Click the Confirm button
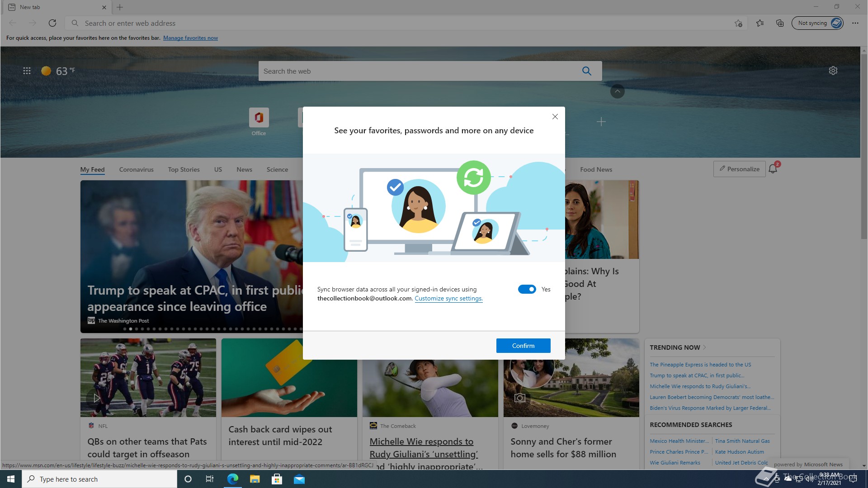The height and width of the screenshot is (488, 868). 524,346
